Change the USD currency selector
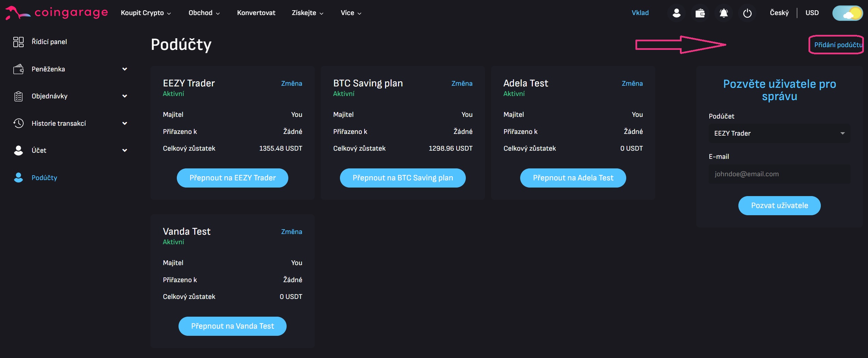The image size is (868, 358). pos(812,13)
